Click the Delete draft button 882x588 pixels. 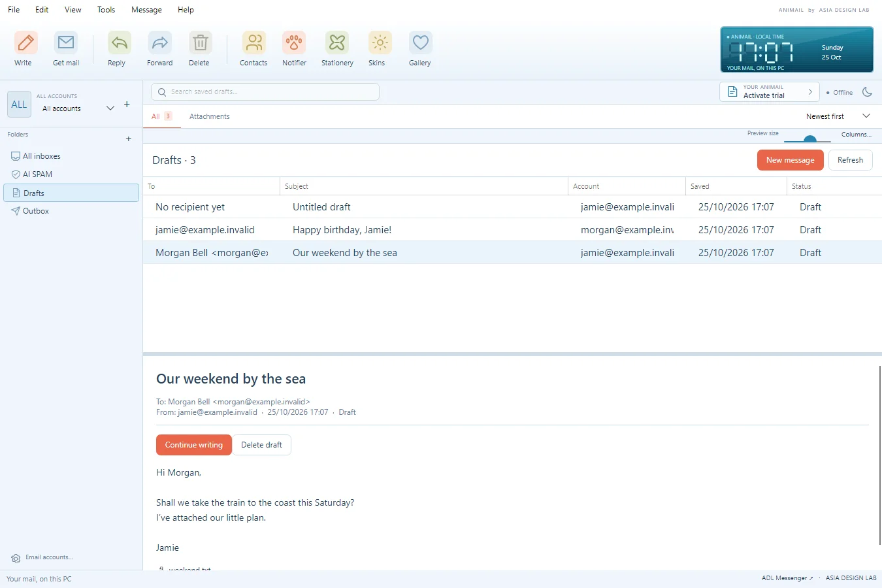coord(261,445)
